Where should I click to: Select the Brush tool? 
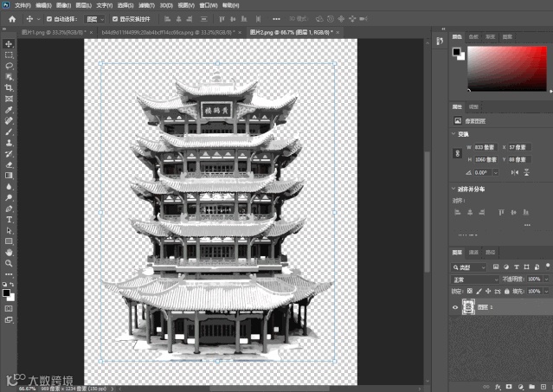coord(9,132)
